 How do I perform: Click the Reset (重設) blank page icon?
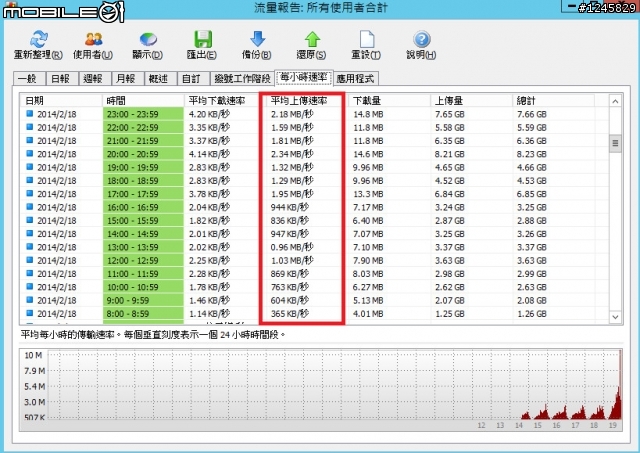(x=367, y=40)
